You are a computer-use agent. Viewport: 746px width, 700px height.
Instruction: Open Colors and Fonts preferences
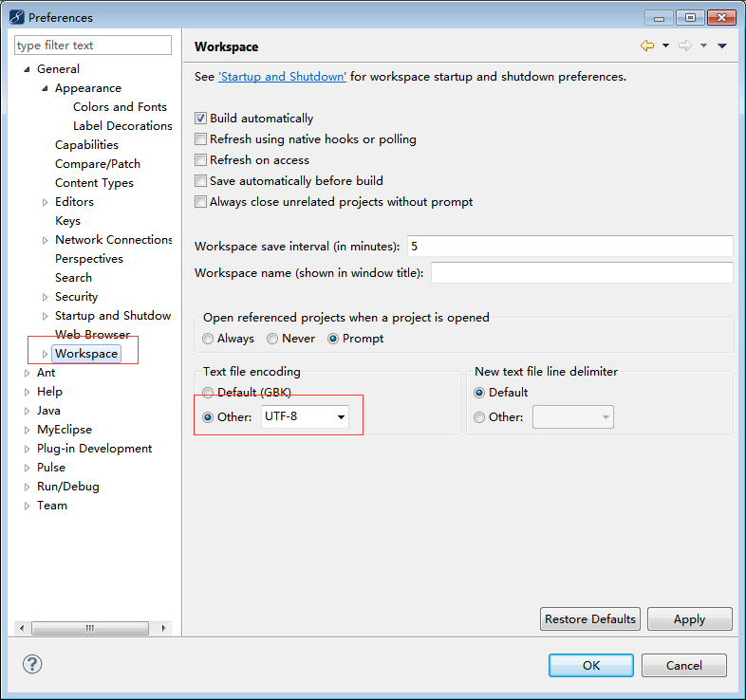[x=120, y=107]
